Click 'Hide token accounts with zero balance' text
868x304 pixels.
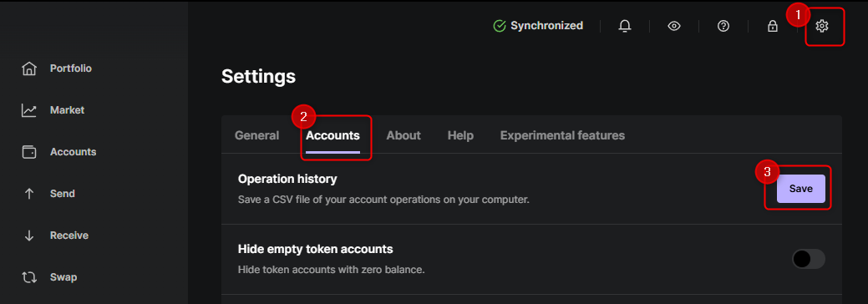(331, 271)
